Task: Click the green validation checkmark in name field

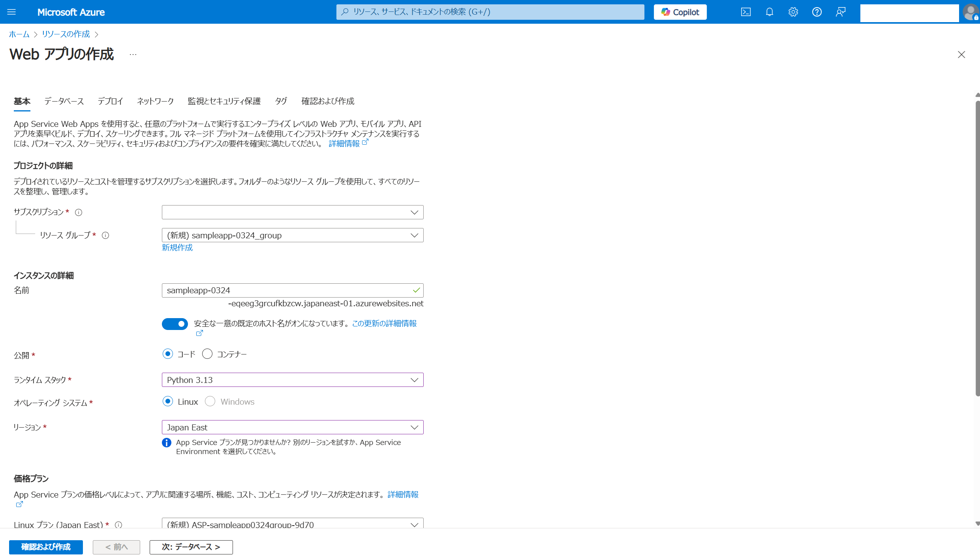Action: 416,290
